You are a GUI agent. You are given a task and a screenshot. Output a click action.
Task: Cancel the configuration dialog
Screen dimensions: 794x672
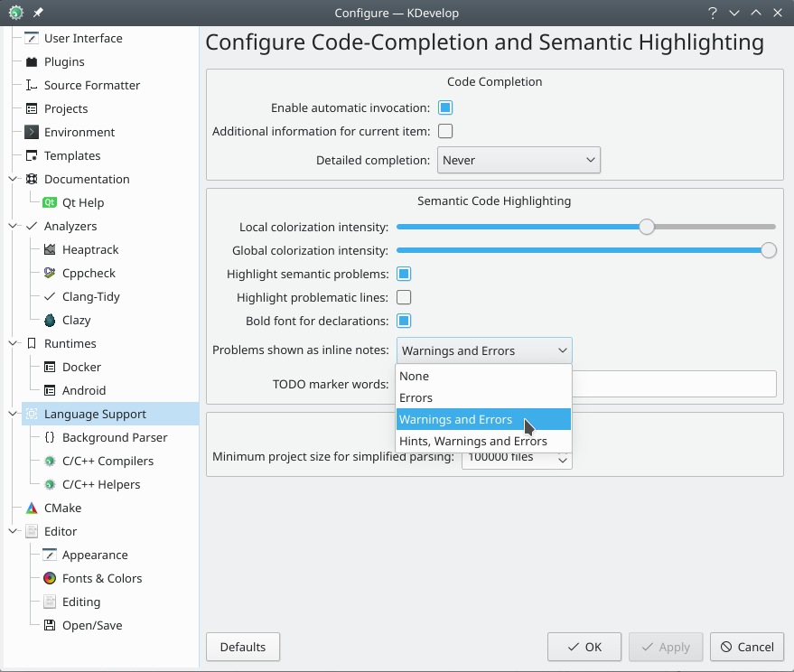(747, 647)
